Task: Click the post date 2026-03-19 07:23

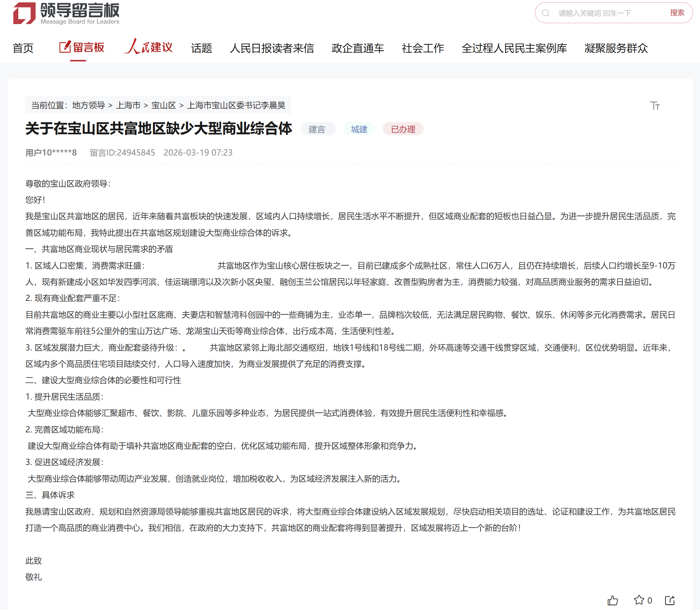Action: click(198, 153)
